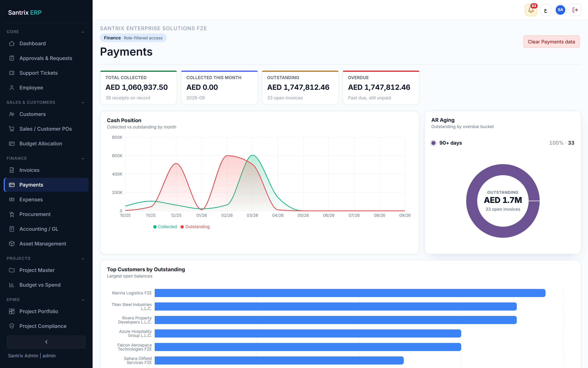Open Project Master page
This screenshot has height=368, width=588.
coord(46,270)
